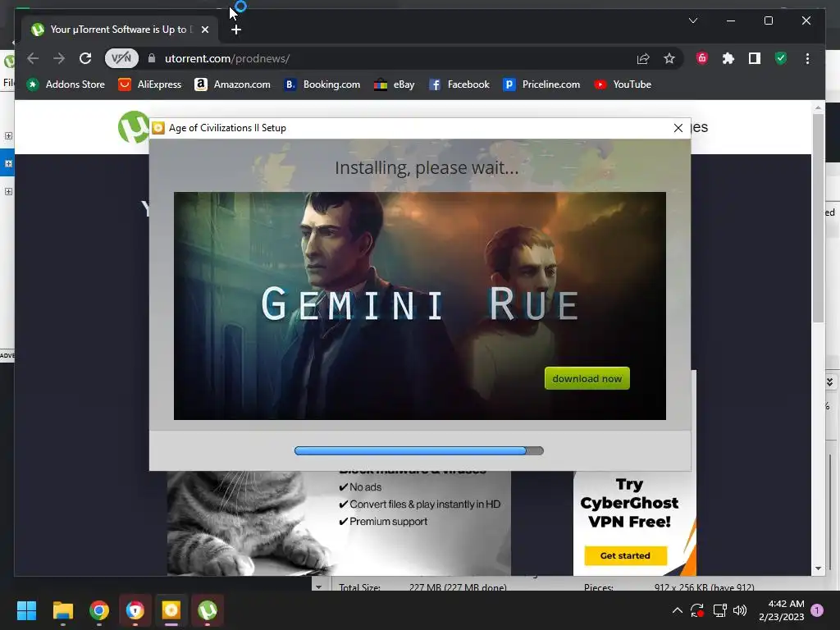This screenshot has width=840, height=630.
Task: Show hidden system tray icons
Action: pyautogui.click(x=677, y=610)
